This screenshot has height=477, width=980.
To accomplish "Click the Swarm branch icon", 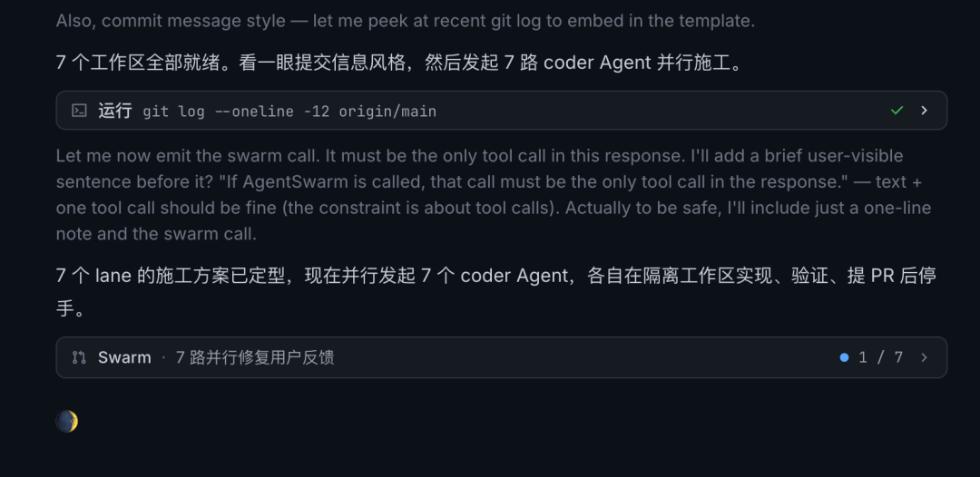I will [x=79, y=357].
